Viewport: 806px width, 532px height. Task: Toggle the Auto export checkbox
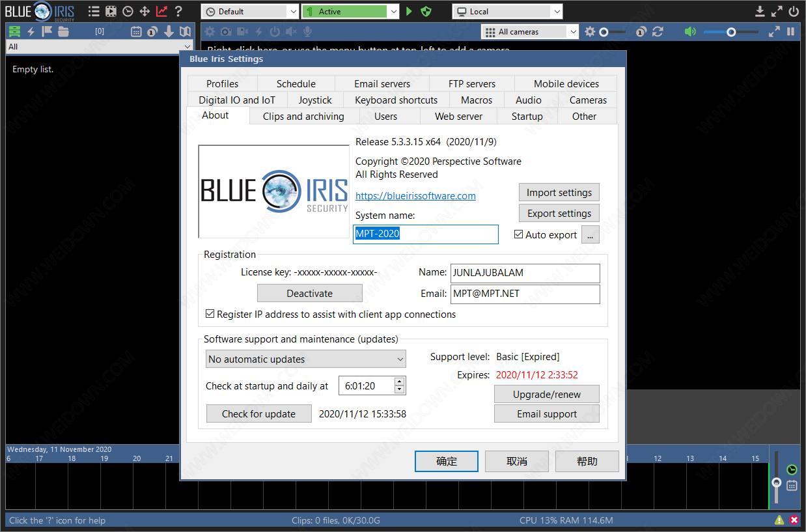[518, 234]
